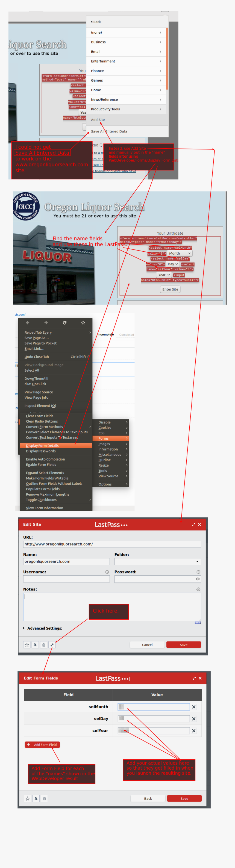Click the wrench edit-form-fields icon
The width and height of the screenshot is (235, 868).
click(52, 645)
